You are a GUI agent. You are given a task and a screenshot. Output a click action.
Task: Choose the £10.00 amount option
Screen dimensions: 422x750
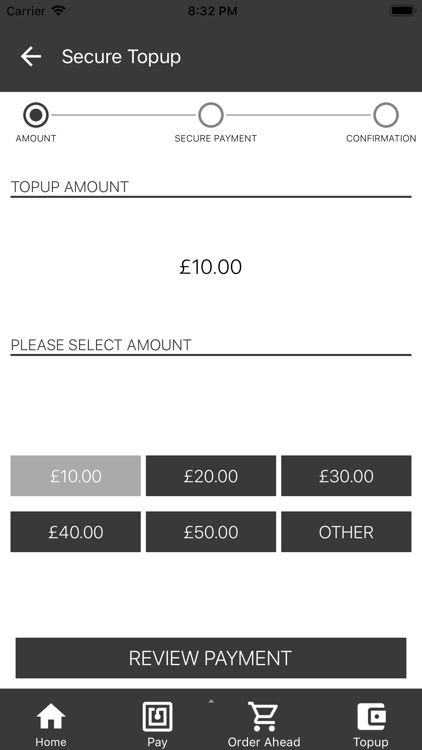click(76, 476)
